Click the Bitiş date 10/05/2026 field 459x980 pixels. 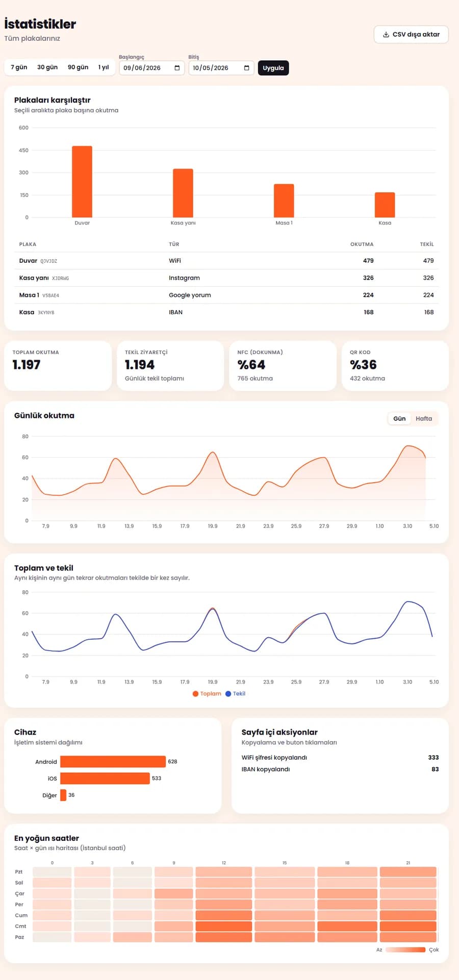[221, 68]
